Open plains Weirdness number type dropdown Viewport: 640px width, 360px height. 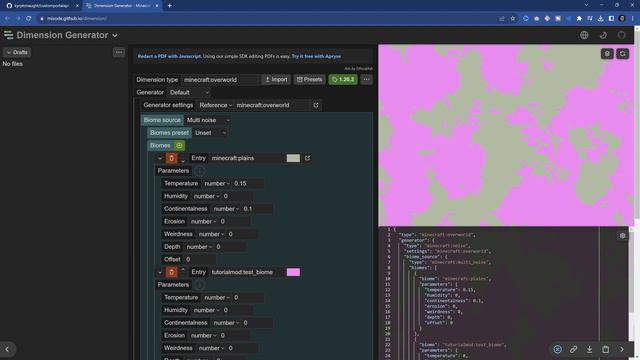(211, 234)
